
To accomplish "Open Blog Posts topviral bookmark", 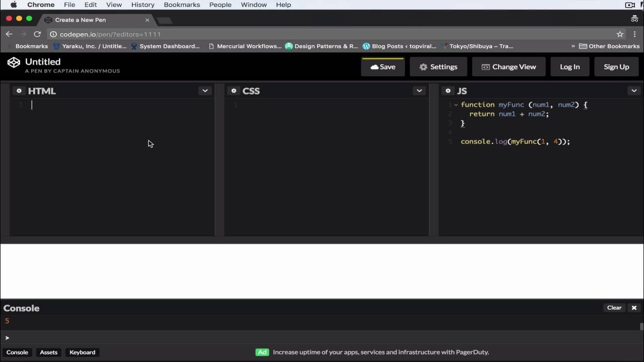I will (x=399, y=46).
